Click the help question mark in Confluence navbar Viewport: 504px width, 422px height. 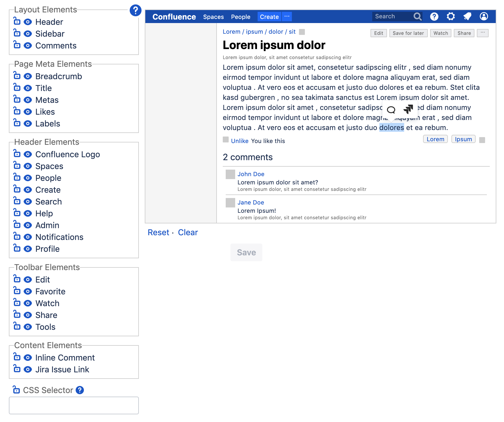[434, 17]
